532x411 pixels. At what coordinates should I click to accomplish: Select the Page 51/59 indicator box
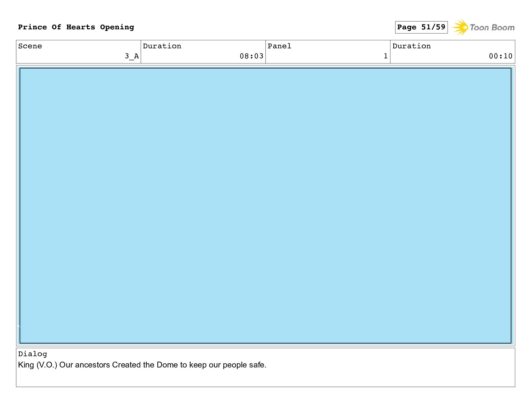pos(421,27)
